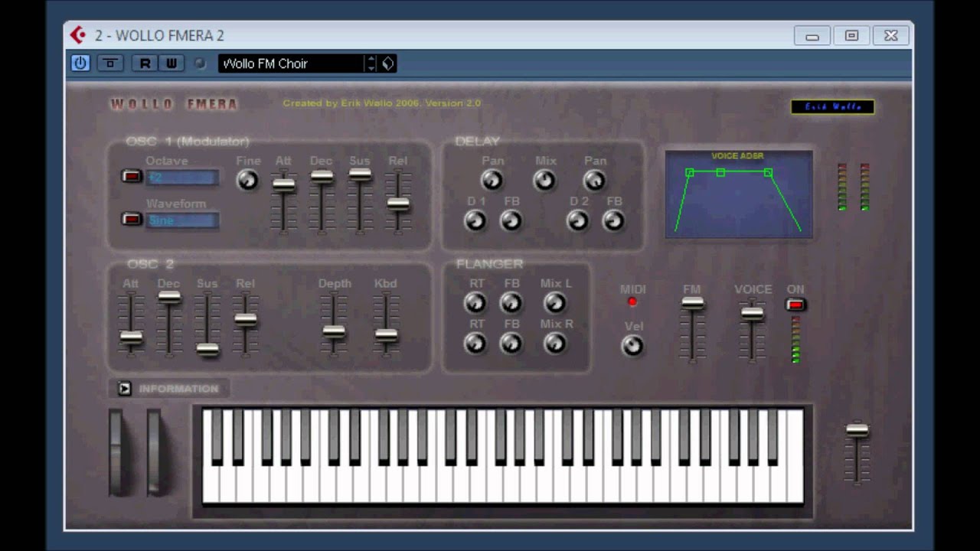
Task: Click the Delay Mix knob
Action: tap(544, 180)
